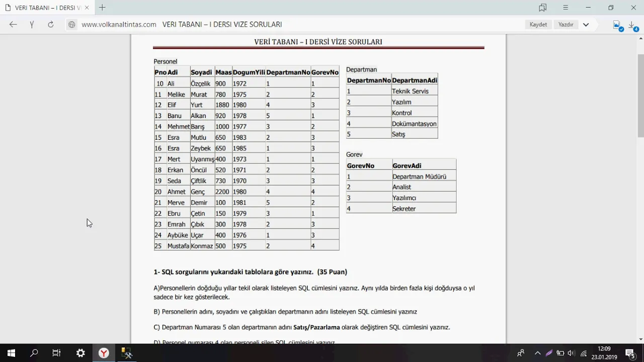
Task: Click bold 'Satış/Pazarlama' text in question C
Action: click(x=316, y=327)
